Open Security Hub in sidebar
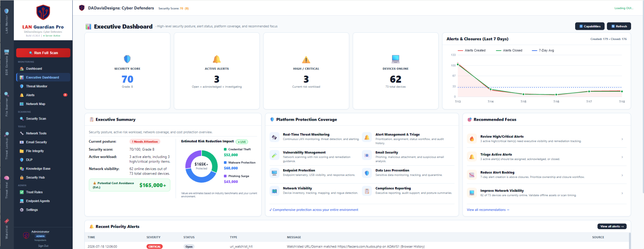The image size is (644, 249). (x=43, y=177)
